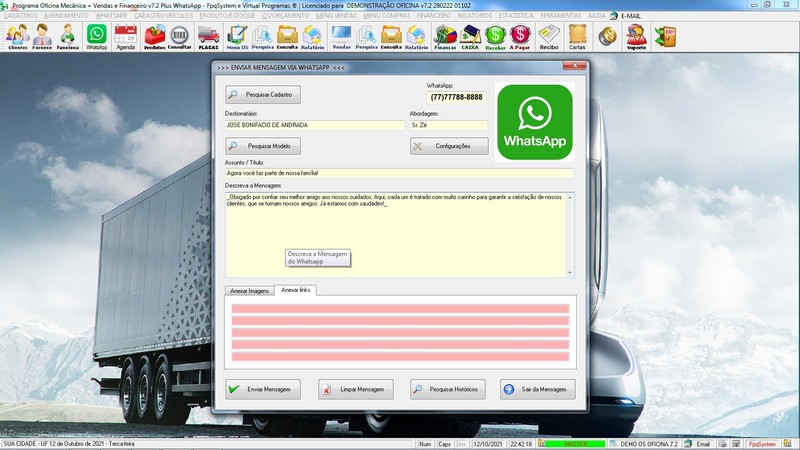The image size is (800, 450).
Task: Click the Abordagem field
Action: point(448,125)
